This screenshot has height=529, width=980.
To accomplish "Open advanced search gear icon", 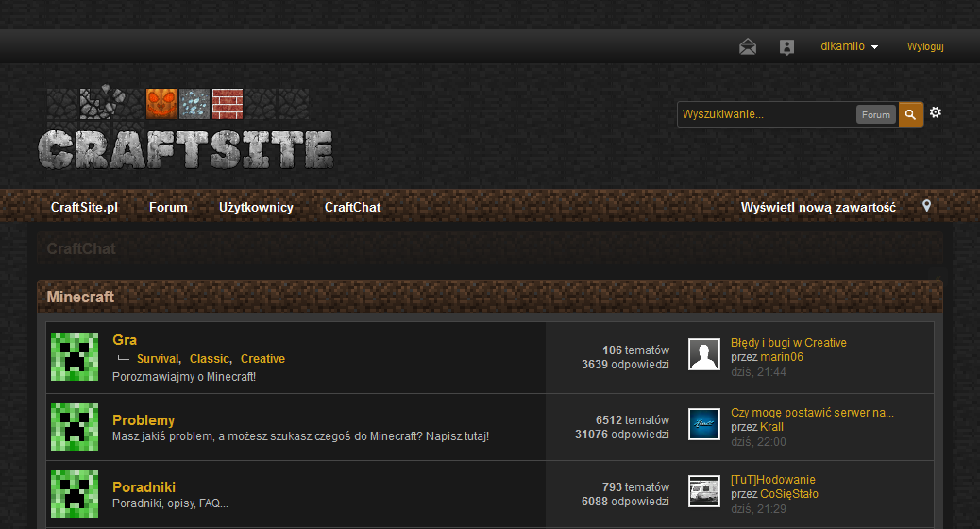I will 935,112.
